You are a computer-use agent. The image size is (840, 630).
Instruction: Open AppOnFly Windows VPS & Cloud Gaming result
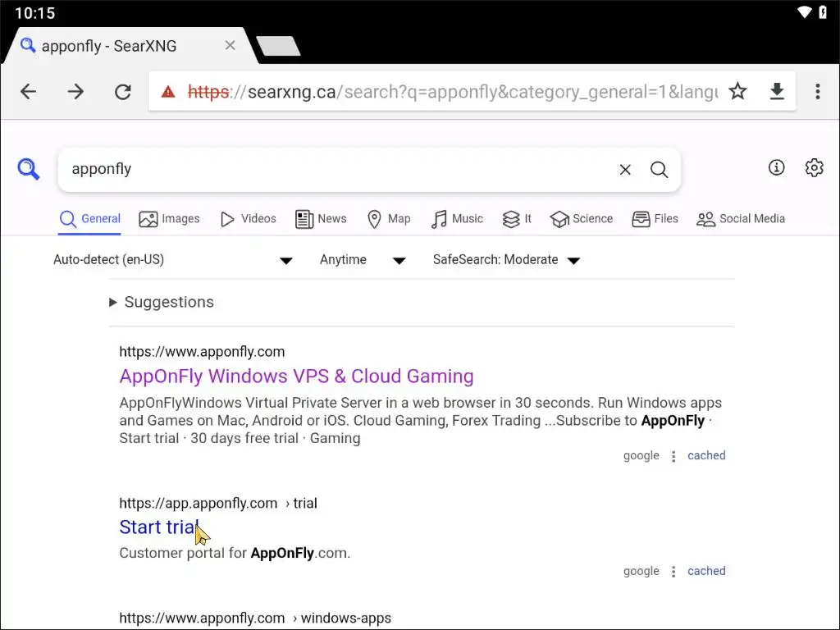coord(296,376)
